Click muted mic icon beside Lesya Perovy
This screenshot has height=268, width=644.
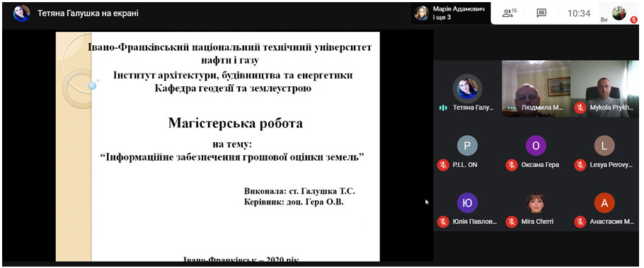coord(580,165)
